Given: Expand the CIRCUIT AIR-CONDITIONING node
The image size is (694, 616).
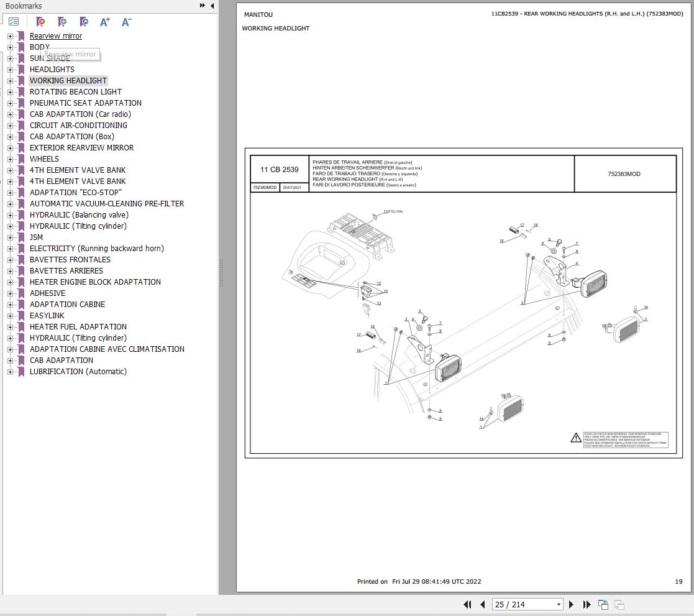Looking at the screenshot, I should click(10, 126).
